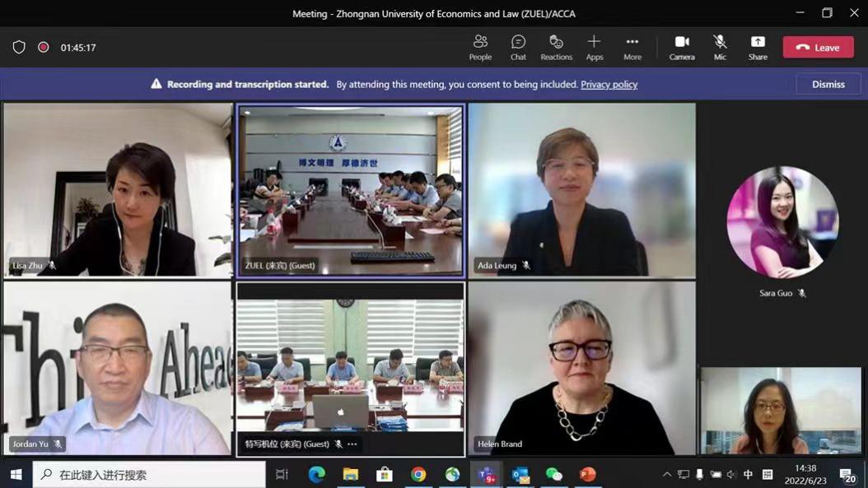Screen dimensions: 868x488
Task: Open the Reactions picker
Action: point(556,47)
